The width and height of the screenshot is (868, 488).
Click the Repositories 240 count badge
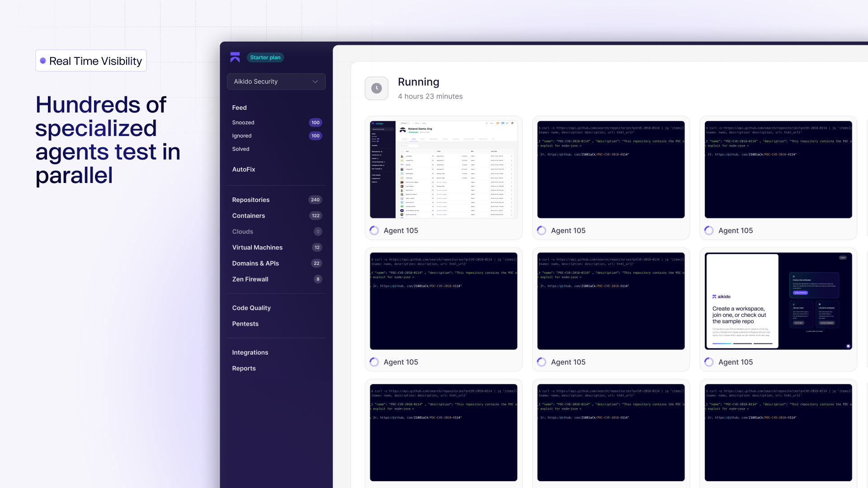click(315, 200)
